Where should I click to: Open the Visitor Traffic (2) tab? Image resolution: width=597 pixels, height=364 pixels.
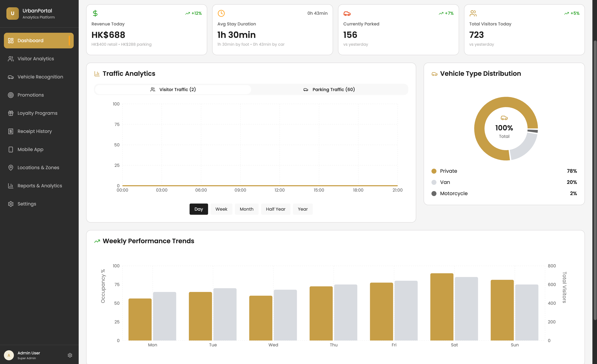(173, 90)
